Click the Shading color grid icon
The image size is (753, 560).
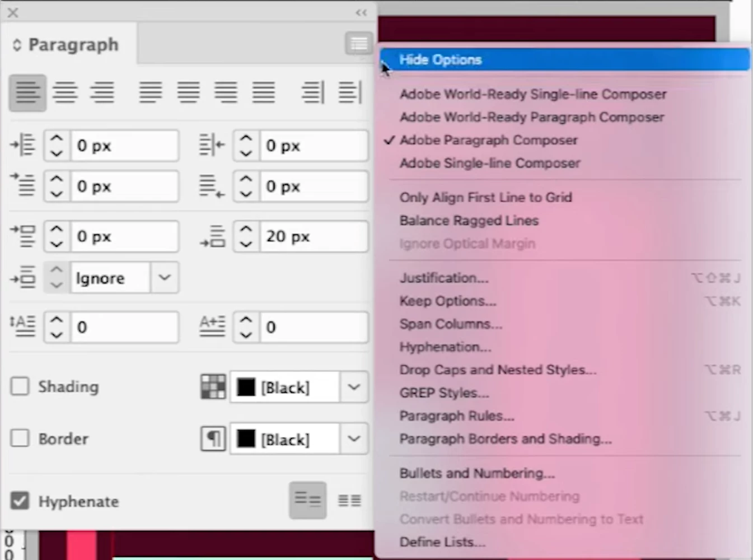click(213, 386)
